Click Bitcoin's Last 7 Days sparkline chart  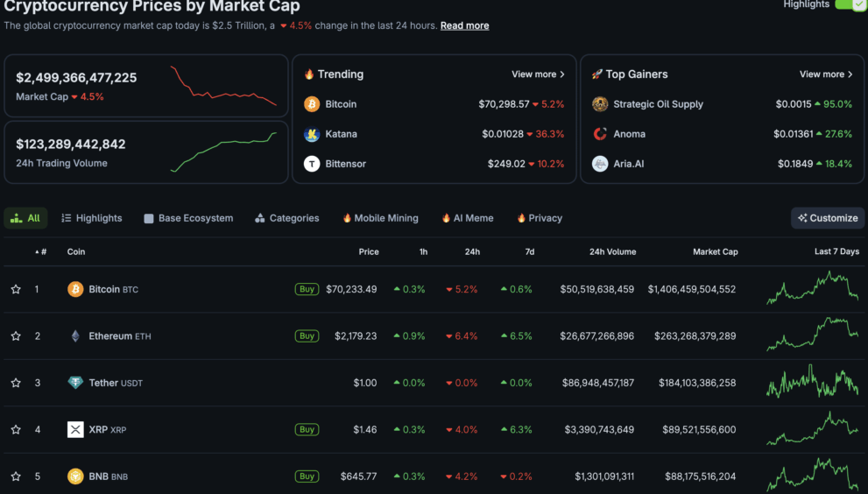point(812,289)
